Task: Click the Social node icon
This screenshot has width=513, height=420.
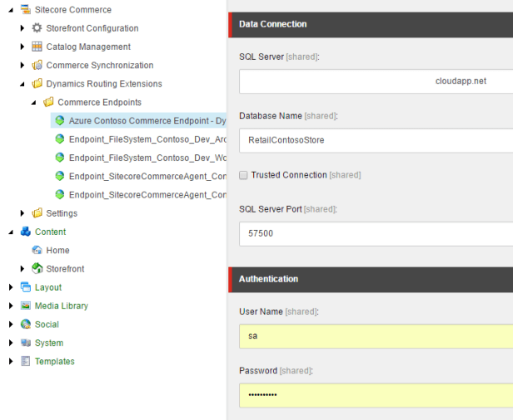Action: (25, 324)
